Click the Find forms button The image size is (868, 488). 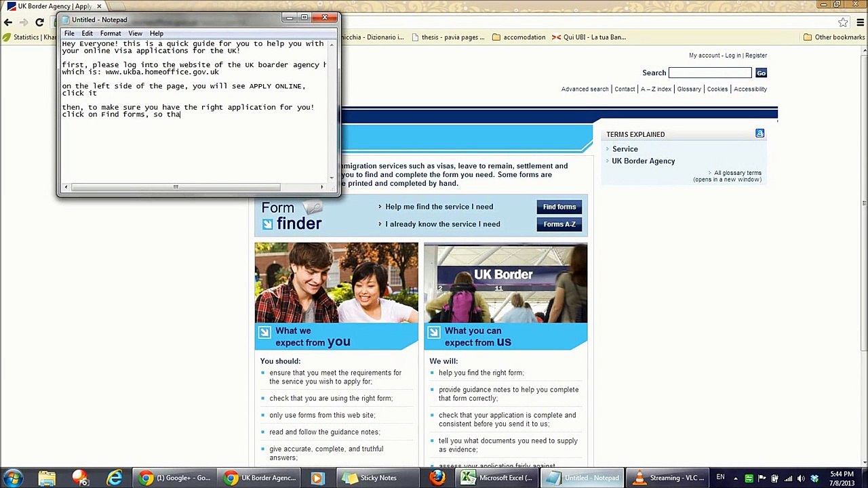(x=559, y=207)
